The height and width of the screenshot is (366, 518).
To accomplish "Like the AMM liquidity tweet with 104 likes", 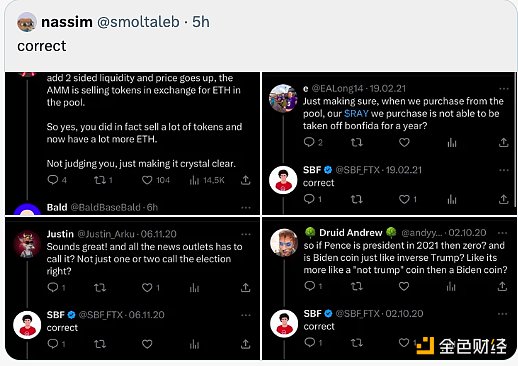I will 147,180.
